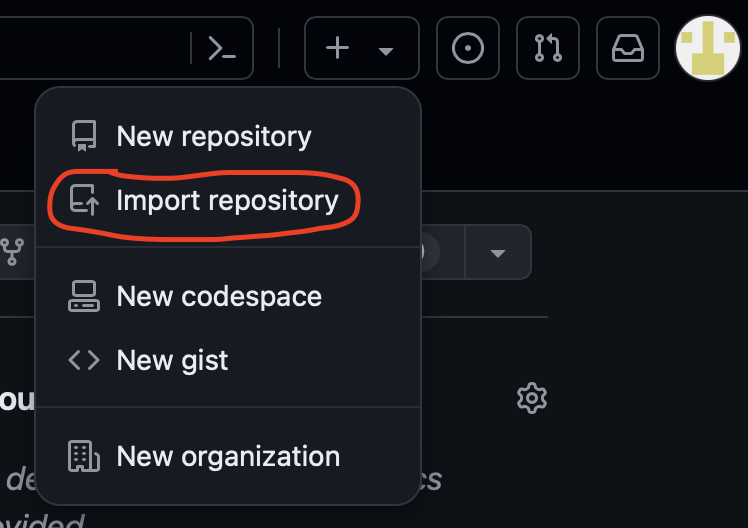Focus the search field in the header
The height and width of the screenshot is (528, 748).
pos(90,48)
